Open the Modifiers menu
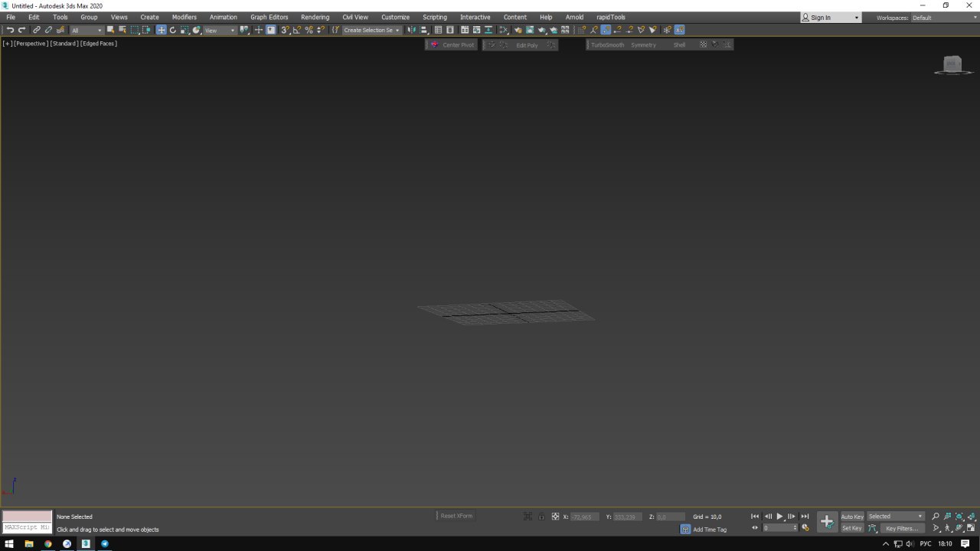This screenshot has height=551, width=980. coord(185,17)
